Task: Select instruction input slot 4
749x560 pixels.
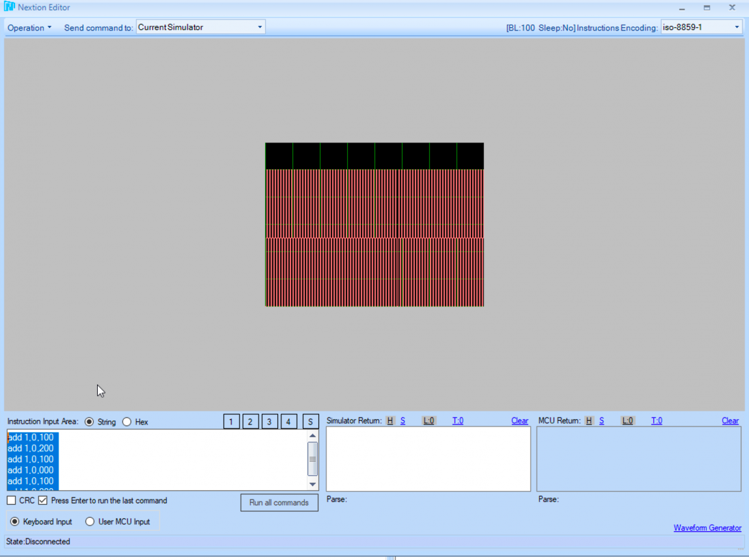Action: click(x=289, y=421)
